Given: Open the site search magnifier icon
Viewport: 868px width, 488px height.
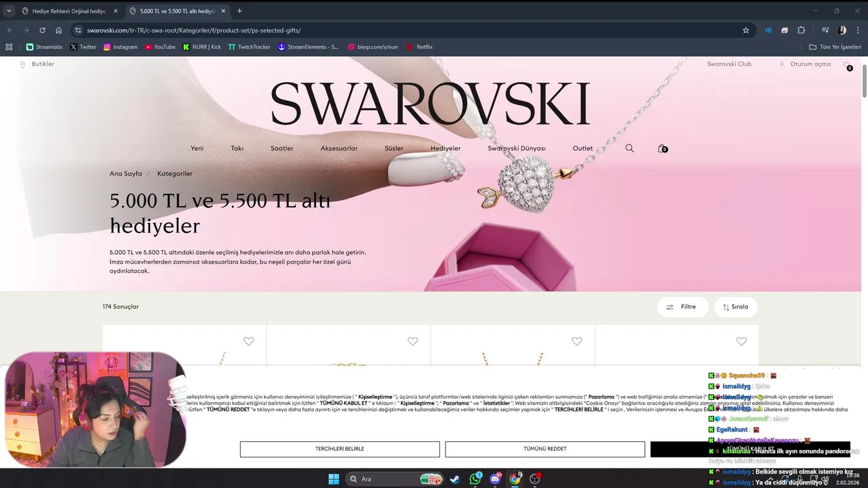Looking at the screenshot, I should coord(629,148).
